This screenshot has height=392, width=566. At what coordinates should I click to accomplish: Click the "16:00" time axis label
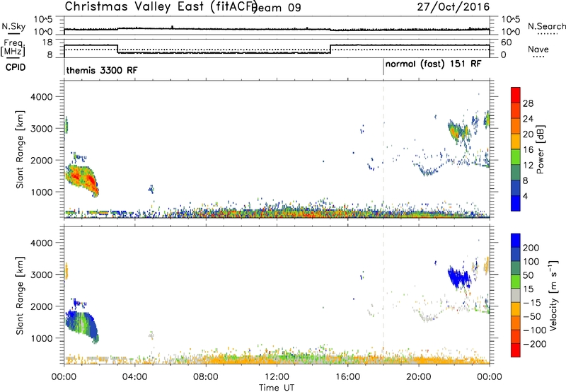(347, 377)
